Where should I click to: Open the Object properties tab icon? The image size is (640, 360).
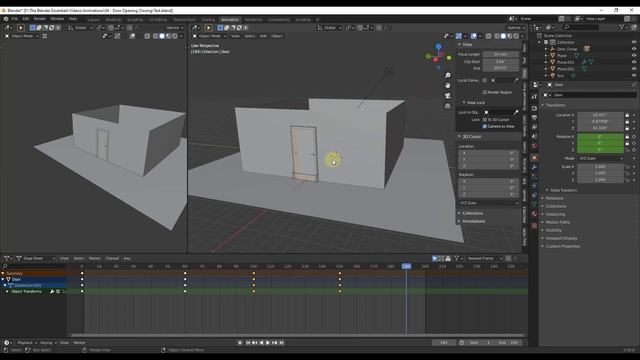click(x=534, y=158)
